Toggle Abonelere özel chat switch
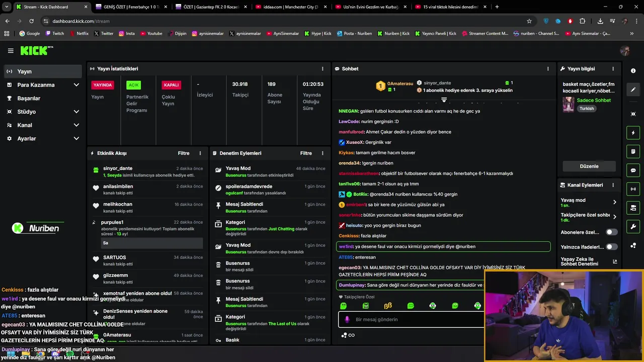This screenshot has height=362, width=644. pyautogui.click(x=611, y=232)
